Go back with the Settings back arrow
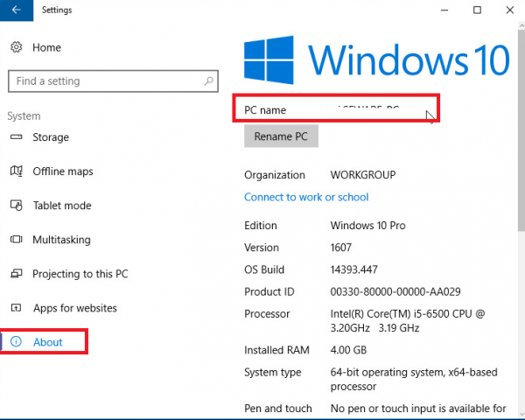 tap(16, 10)
